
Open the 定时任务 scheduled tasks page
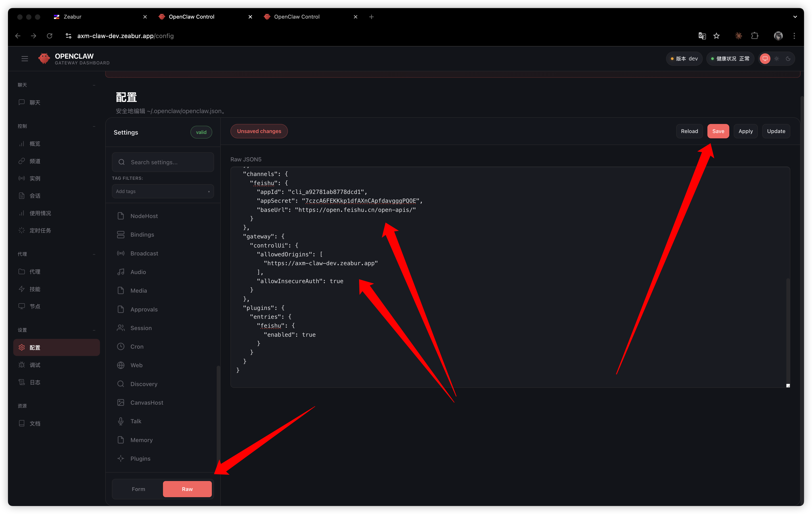[x=40, y=230]
